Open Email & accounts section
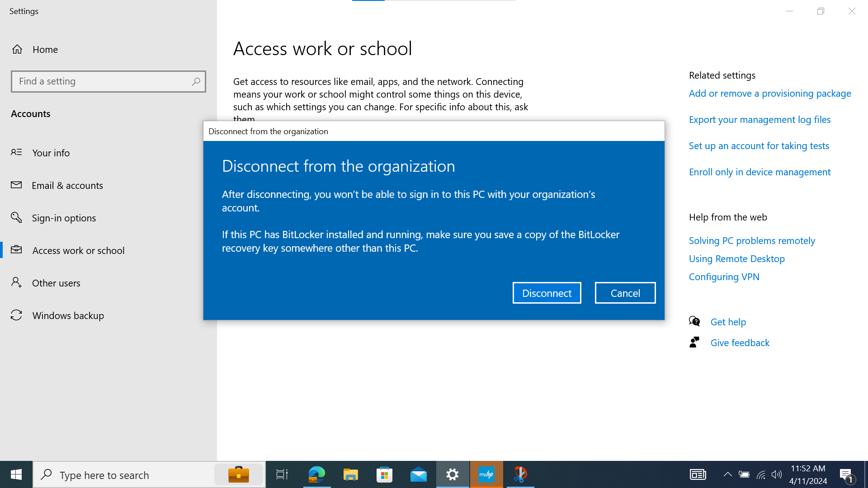This screenshot has width=868, height=488. click(67, 185)
